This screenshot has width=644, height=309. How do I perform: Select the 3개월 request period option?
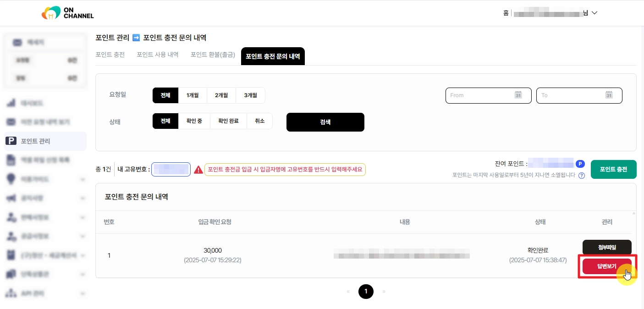(x=250, y=95)
